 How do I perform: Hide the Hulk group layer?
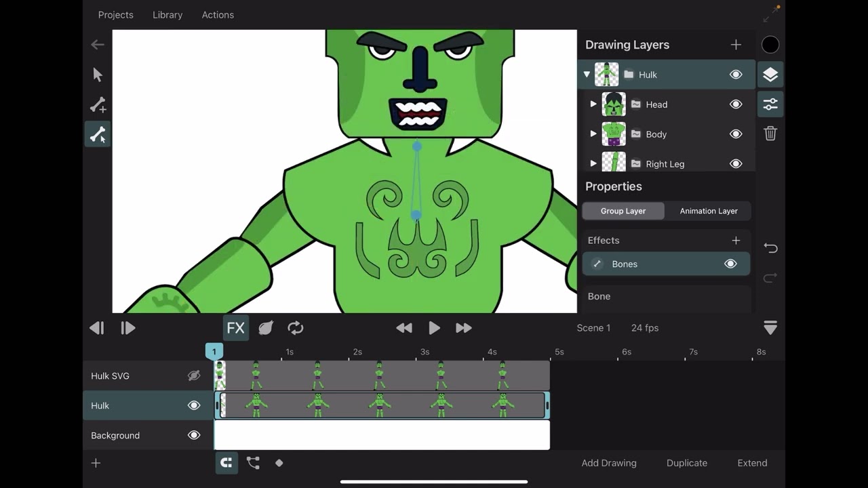[736, 75]
